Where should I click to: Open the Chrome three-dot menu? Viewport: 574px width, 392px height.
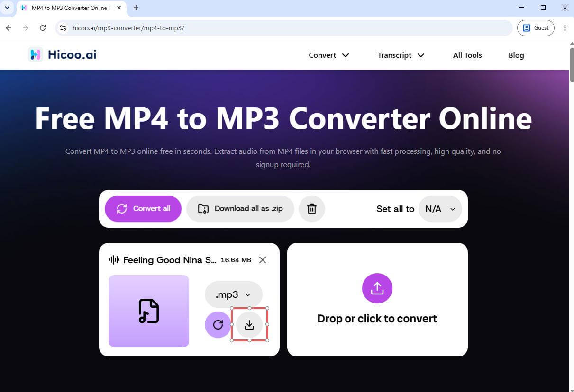pyautogui.click(x=565, y=28)
